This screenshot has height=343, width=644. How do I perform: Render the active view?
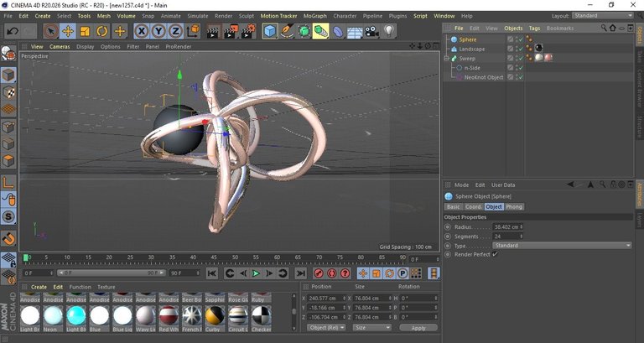click(x=213, y=31)
